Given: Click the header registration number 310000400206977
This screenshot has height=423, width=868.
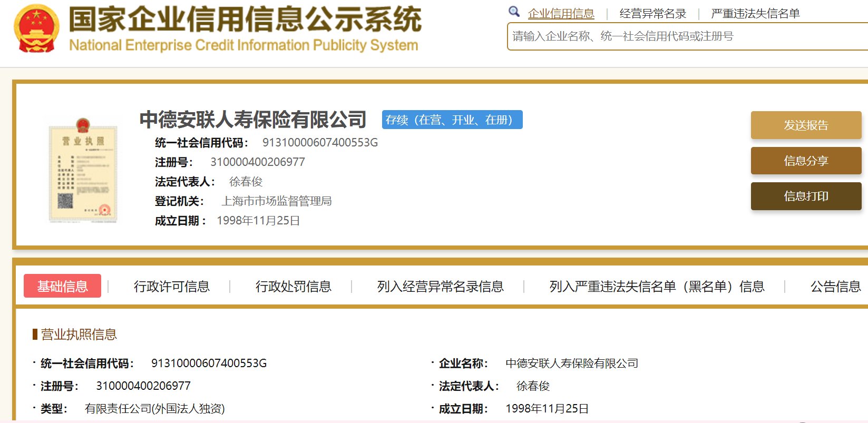Looking at the screenshot, I should [x=258, y=162].
